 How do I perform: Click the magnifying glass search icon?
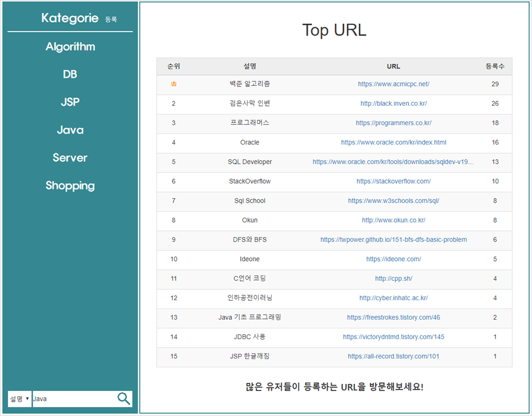click(x=125, y=398)
